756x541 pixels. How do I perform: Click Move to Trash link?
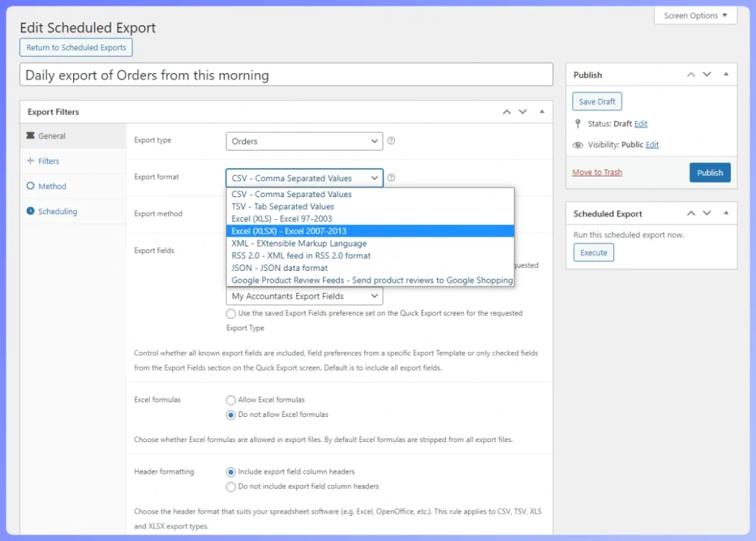(597, 172)
